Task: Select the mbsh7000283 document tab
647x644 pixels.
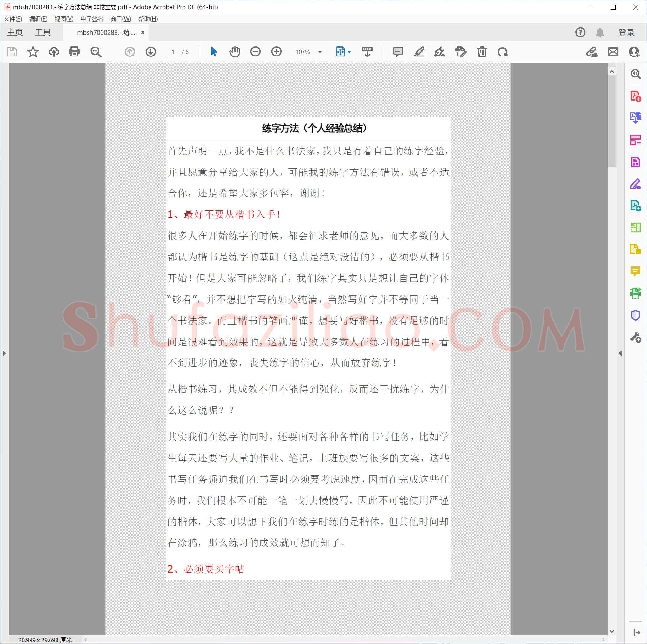Action: pyautogui.click(x=106, y=32)
